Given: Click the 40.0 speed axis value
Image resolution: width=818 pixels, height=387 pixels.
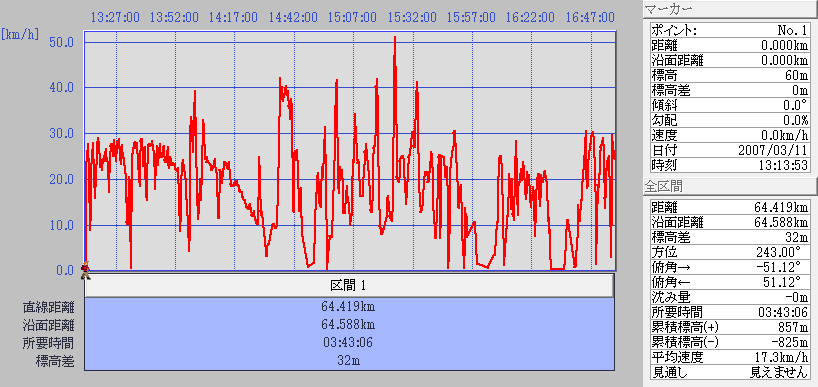Looking at the screenshot, I should (61, 88).
